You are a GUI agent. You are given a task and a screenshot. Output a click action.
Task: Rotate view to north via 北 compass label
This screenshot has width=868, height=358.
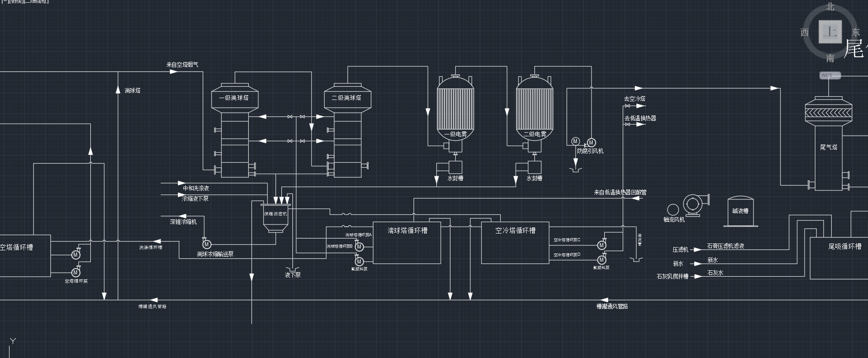tap(830, 7)
